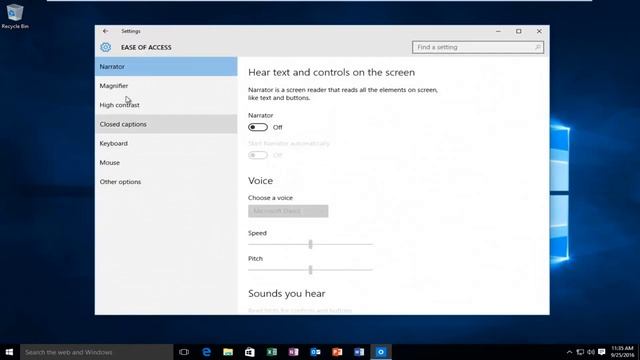This screenshot has width=640, height=360.
Task: Launch OneNote from the taskbar
Action: 293,352
